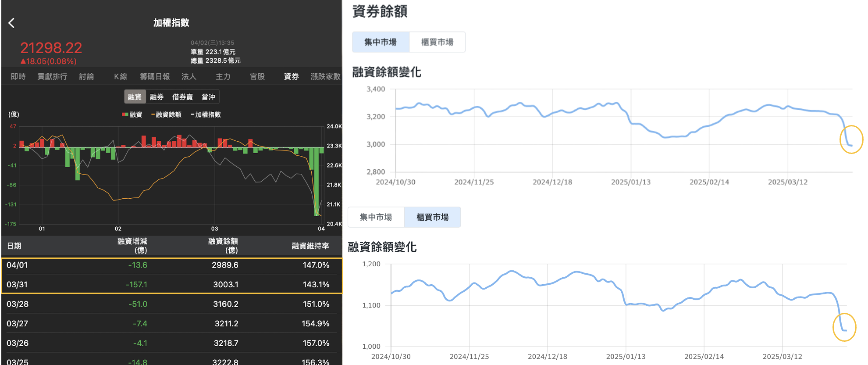Click the 04/01 row in the table
The image size is (868, 365).
click(x=172, y=265)
